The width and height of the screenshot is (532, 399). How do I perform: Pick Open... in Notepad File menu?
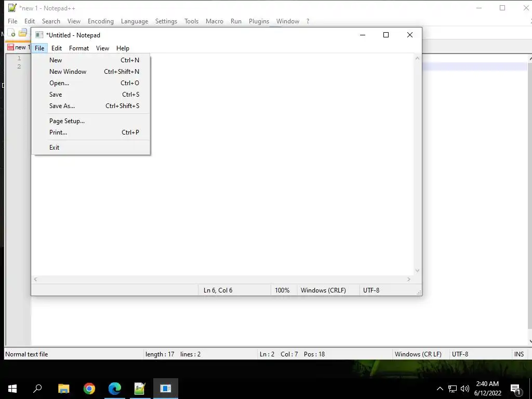(x=91, y=83)
